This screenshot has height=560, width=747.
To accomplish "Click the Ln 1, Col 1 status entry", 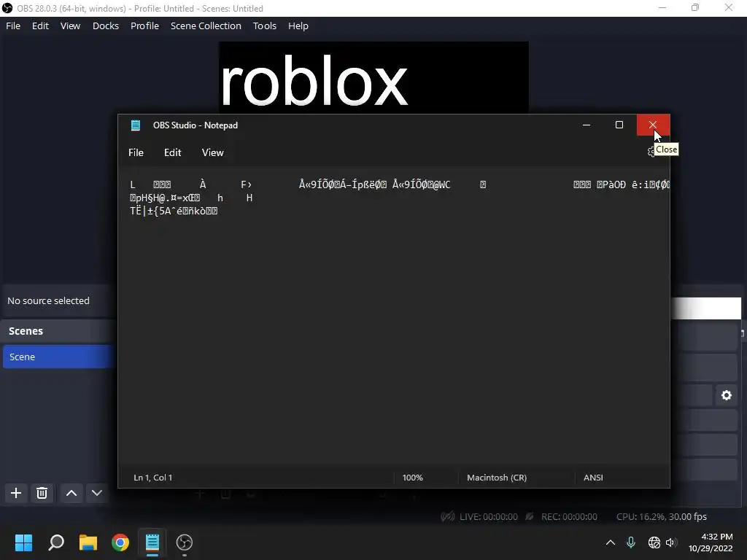I will tap(153, 478).
